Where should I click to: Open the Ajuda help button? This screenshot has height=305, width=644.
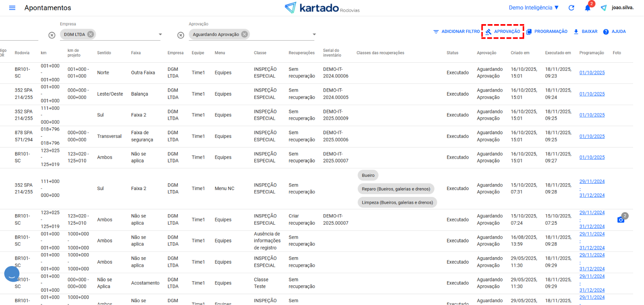pos(614,31)
